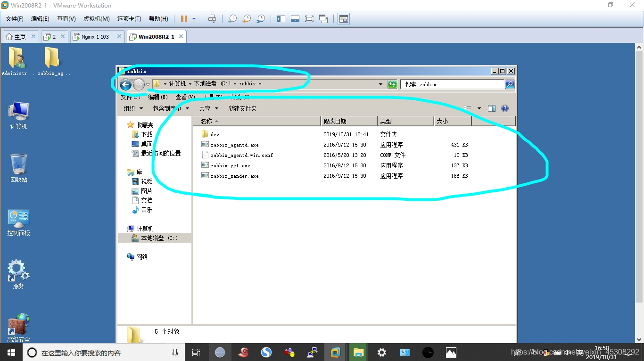This screenshot has width=644, height=361.
Task: Select zabbix_agentd.win.conf file
Action: 237,155
